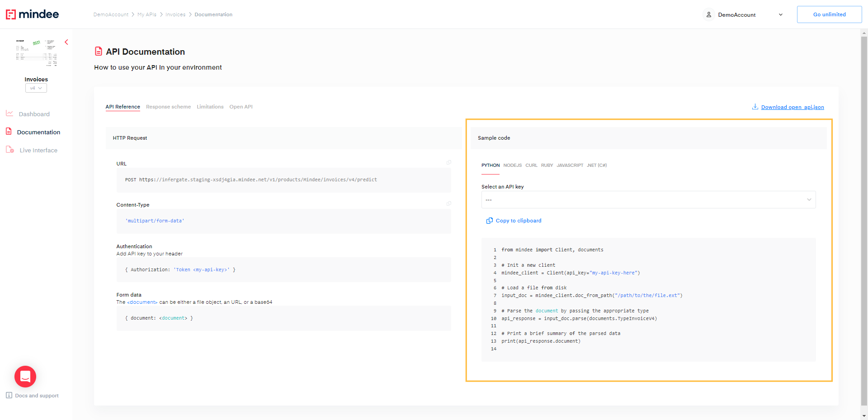The height and width of the screenshot is (420, 868).
Task: Collapse sidebar with red chevron arrow
Action: 66,42
